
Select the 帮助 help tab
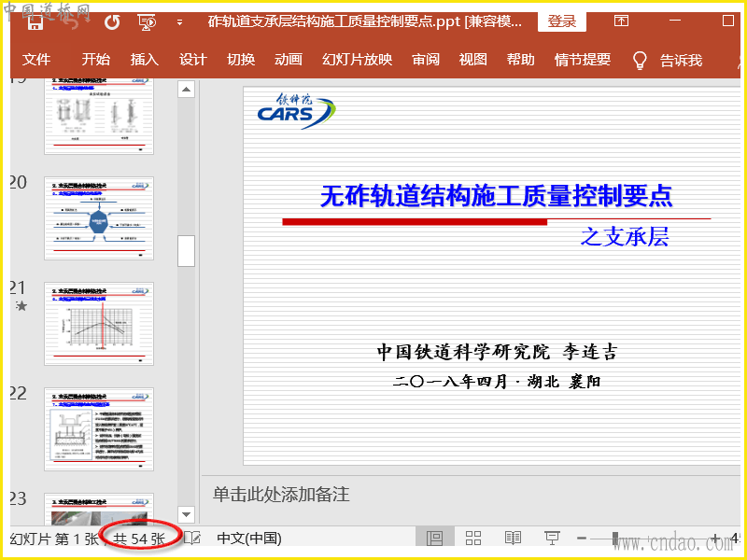tap(521, 60)
